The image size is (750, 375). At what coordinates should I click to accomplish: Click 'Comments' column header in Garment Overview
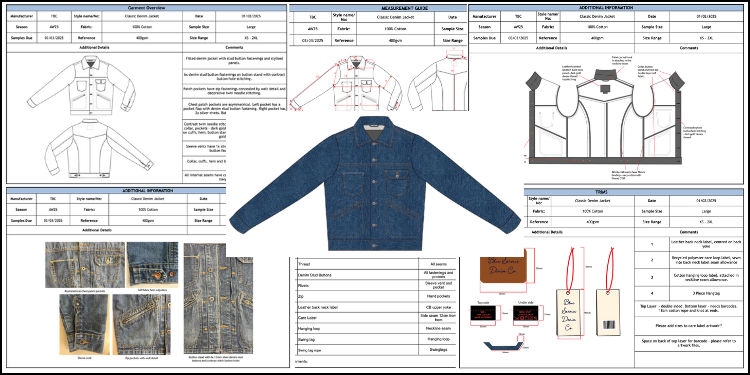point(234,48)
